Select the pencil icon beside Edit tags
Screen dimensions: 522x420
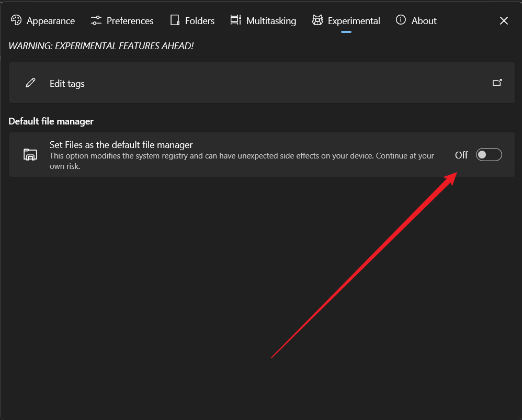pos(30,82)
